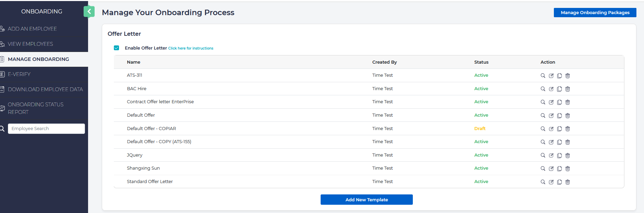Delete the Default Offer - COPIAR template

click(x=568, y=129)
